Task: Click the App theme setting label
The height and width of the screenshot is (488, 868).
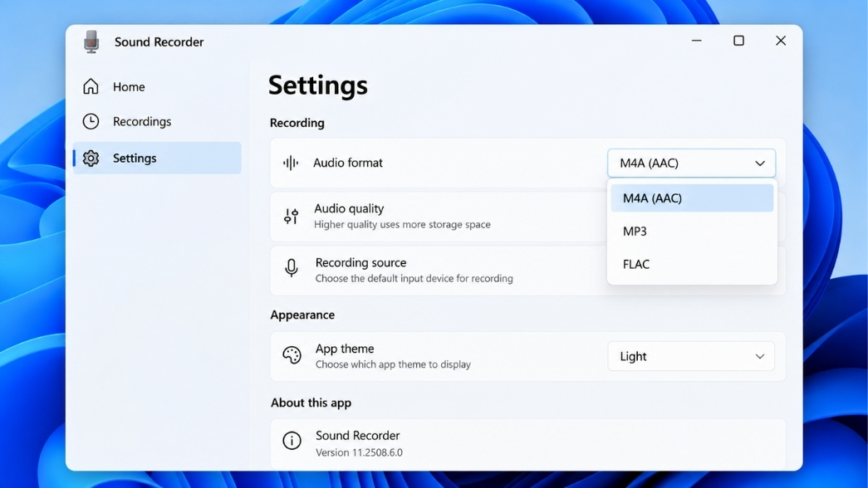Action: coord(345,349)
